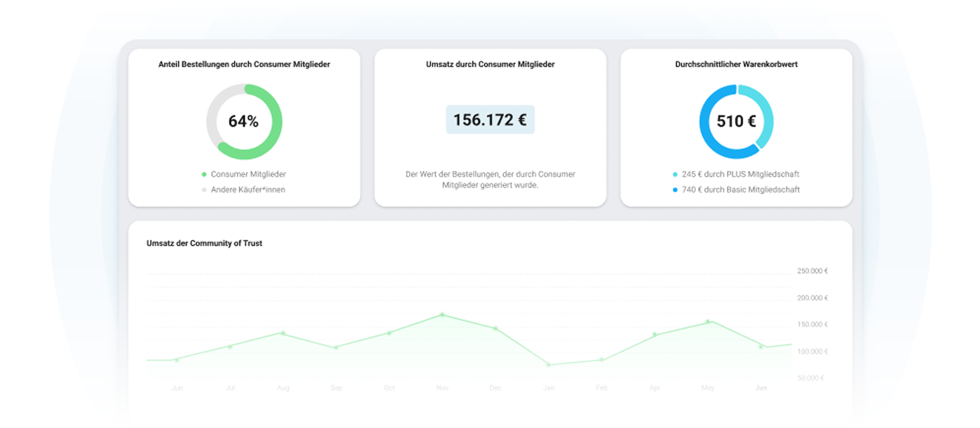Click the 150.000 € y-axis label
This screenshot has width=980, height=428.
(x=812, y=325)
